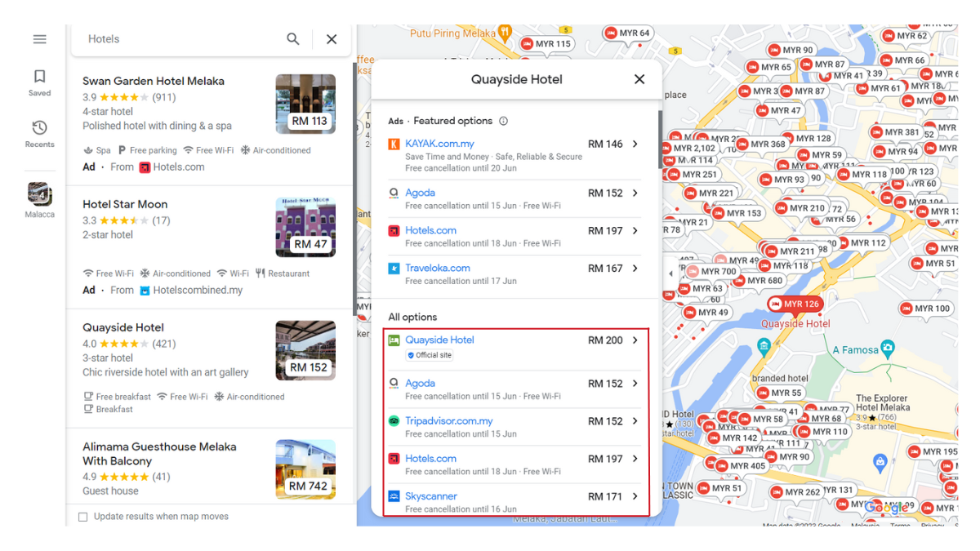
Task: Select Hotel Star Moon listing
Action: pyautogui.click(x=125, y=205)
